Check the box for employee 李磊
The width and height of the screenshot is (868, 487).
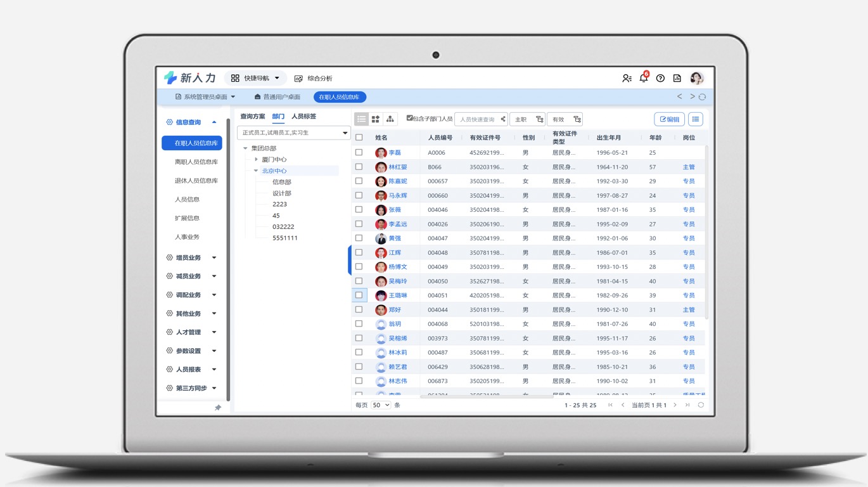coord(359,152)
